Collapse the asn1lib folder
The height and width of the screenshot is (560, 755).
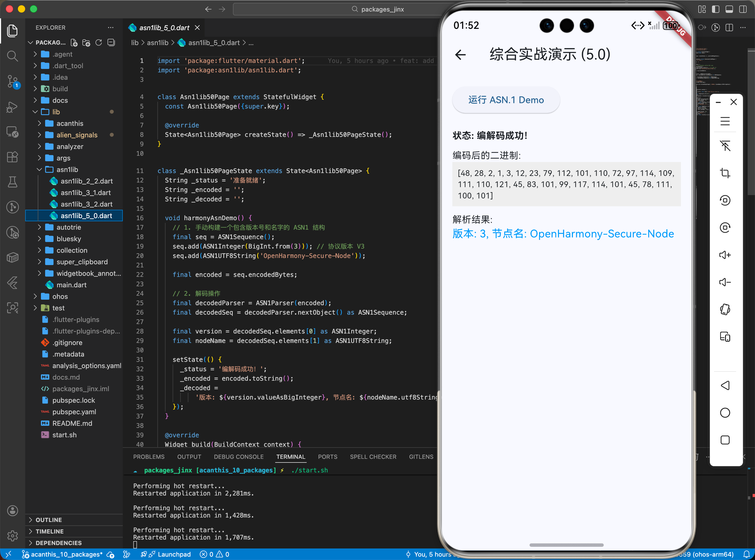click(67, 169)
